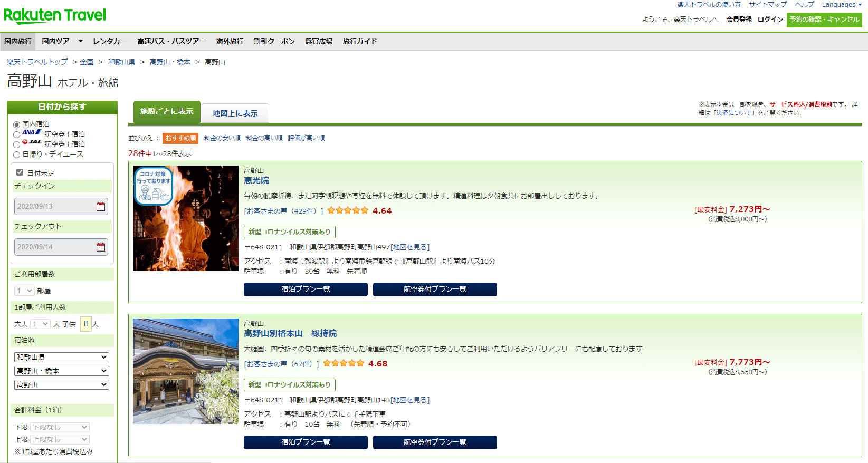Go to 国内旅行 in the navigation
868x463 pixels.
(18, 41)
